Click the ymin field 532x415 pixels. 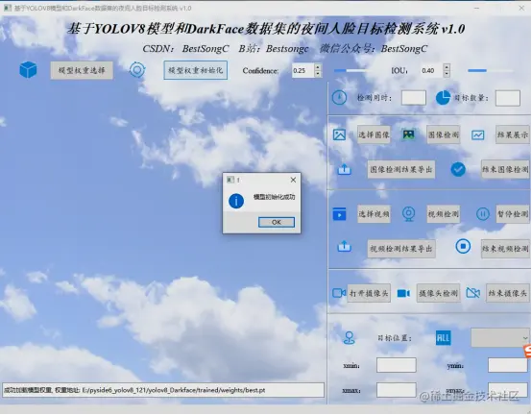tap(508, 365)
